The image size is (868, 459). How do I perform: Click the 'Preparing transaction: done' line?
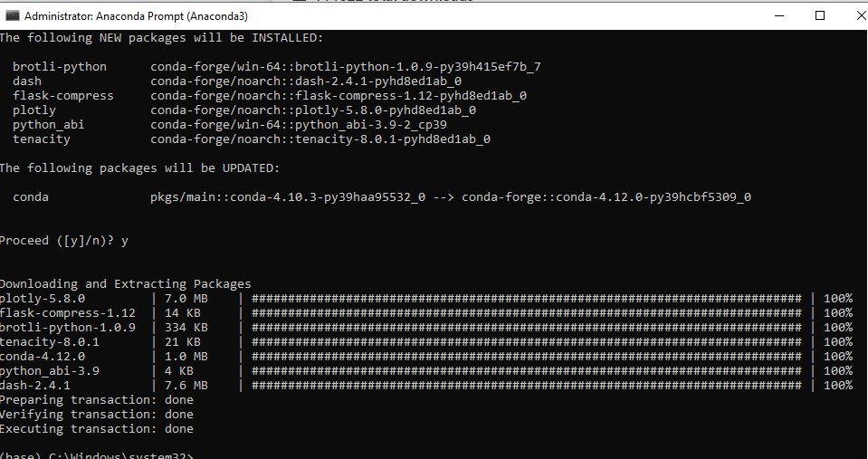[96, 400]
